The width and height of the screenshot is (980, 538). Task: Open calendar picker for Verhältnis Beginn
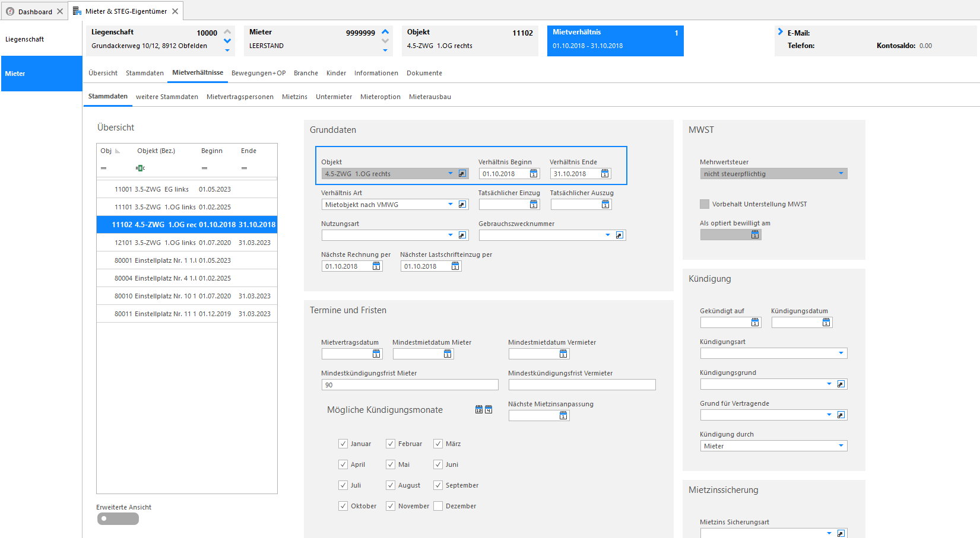click(x=534, y=174)
